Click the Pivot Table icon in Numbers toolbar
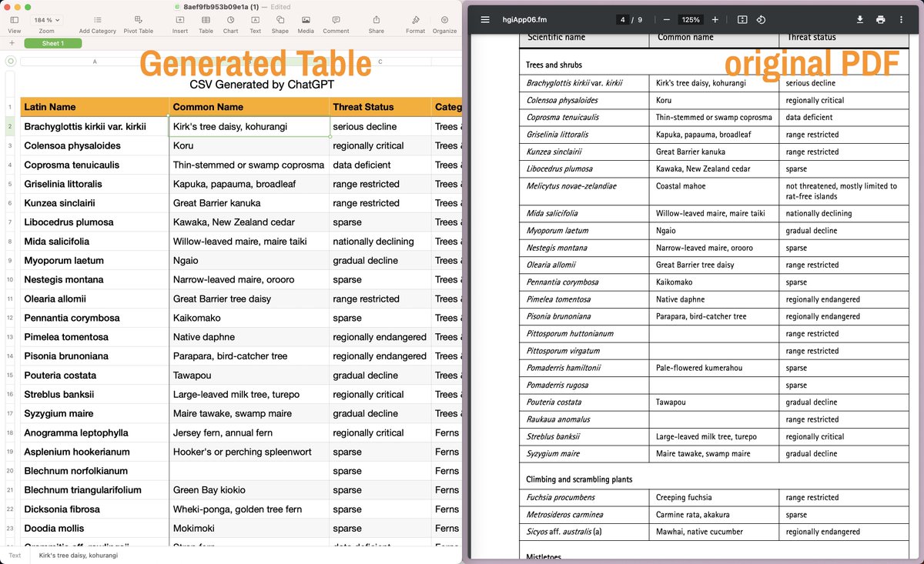Image resolution: width=924 pixels, height=564 pixels. 138,20
